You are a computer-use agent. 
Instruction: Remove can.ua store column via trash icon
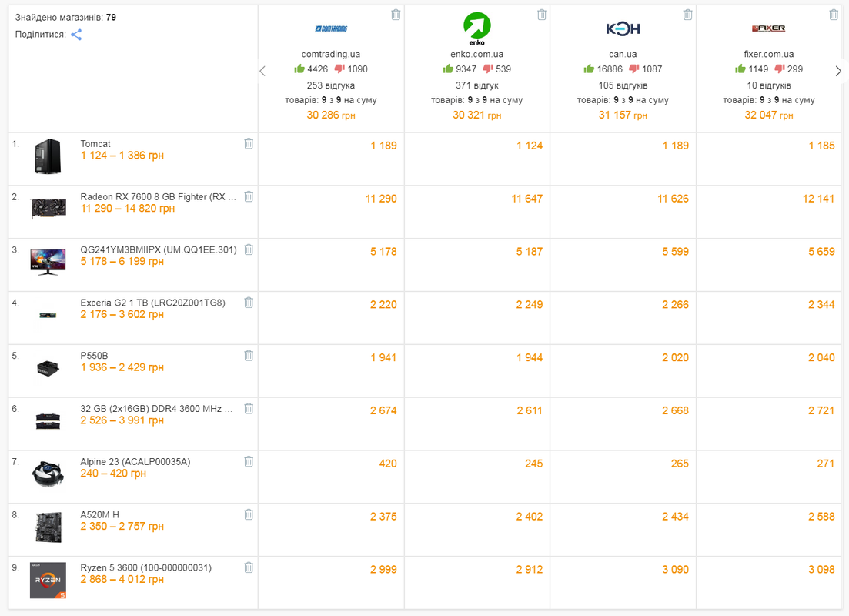687,15
